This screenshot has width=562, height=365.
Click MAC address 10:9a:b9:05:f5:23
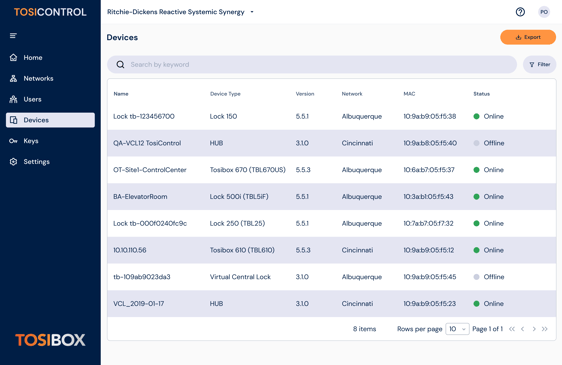430,304
